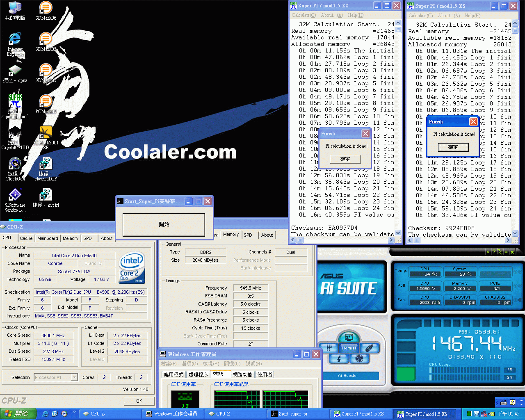Viewport: 525px width, 420px height.
Task: Select the memory Frequency value 545.5 MHz
Action: pyautogui.click(x=250, y=288)
